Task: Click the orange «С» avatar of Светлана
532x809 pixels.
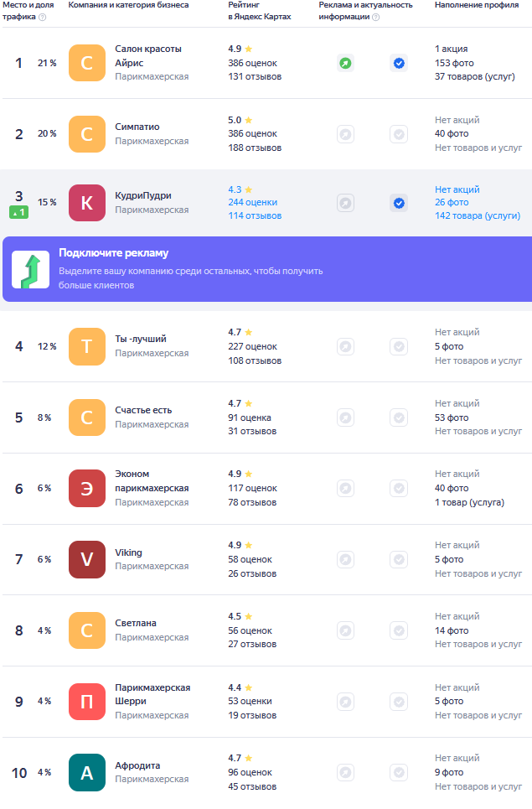Action: click(87, 630)
